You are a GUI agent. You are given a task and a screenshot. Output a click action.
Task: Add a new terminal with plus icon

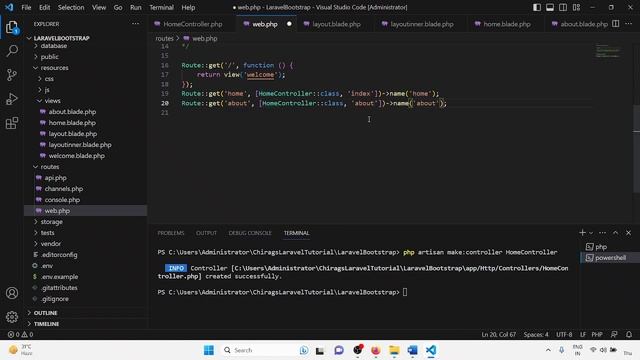pos(582,233)
